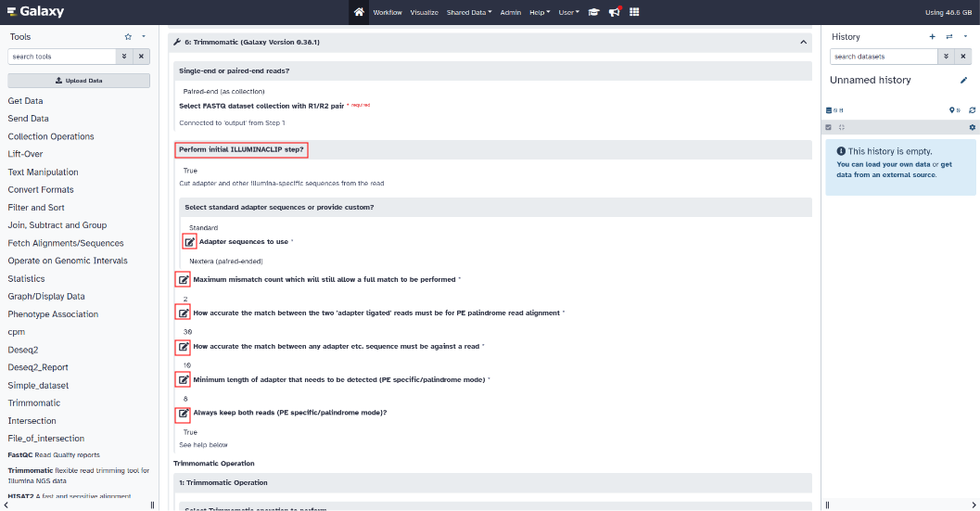Image resolution: width=980 pixels, height=511 pixels.
Task: Toggle edit for Always keep both reads
Action: pyautogui.click(x=183, y=413)
